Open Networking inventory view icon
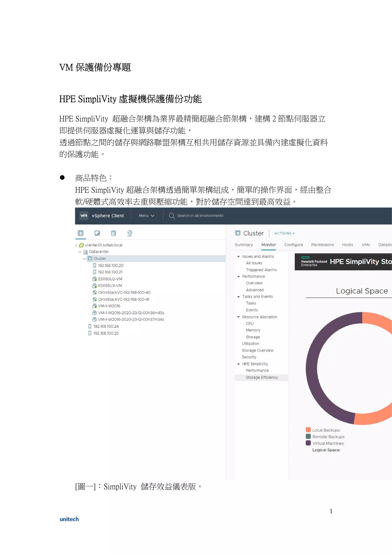This screenshot has width=392, height=555. [x=130, y=233]
